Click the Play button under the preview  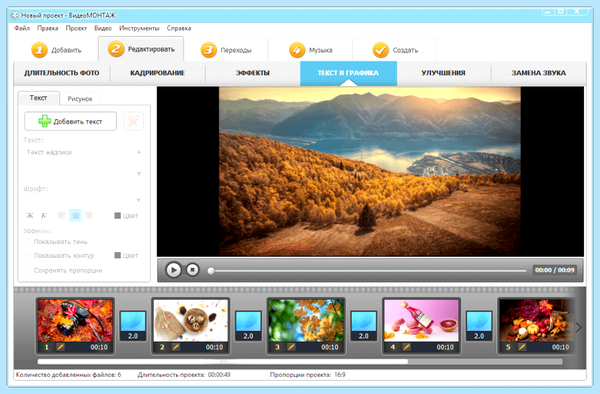click(x=173, y=270)
